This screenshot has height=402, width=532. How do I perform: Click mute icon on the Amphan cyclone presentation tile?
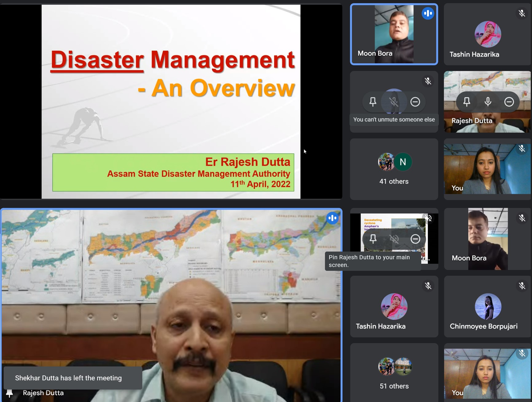(394, 239)
